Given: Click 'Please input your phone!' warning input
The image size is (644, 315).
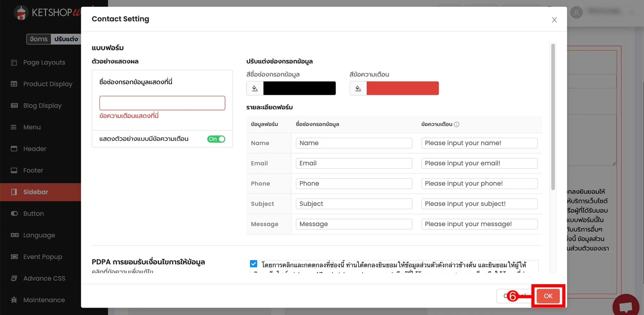Looking at the screenshot, I should coord(479,184).
